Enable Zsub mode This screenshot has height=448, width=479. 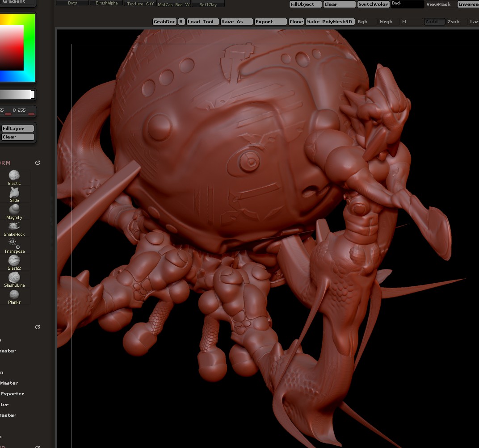tap(457, 22)
